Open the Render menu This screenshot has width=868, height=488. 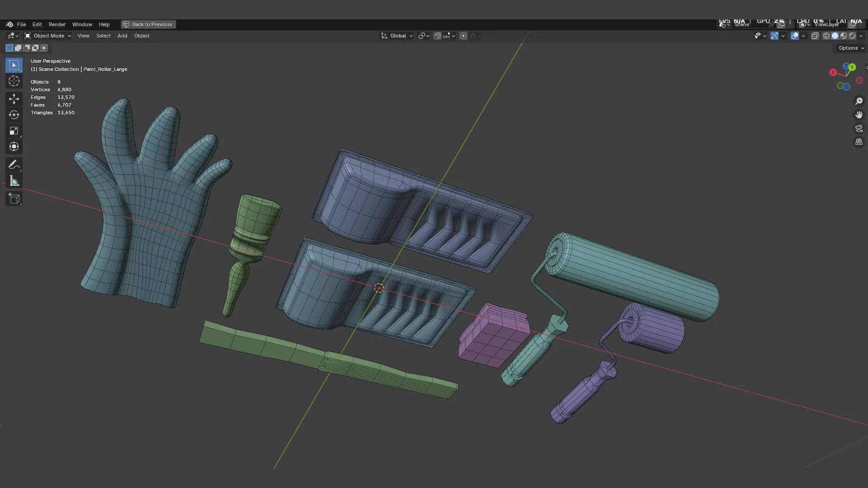tap(57, 24)
